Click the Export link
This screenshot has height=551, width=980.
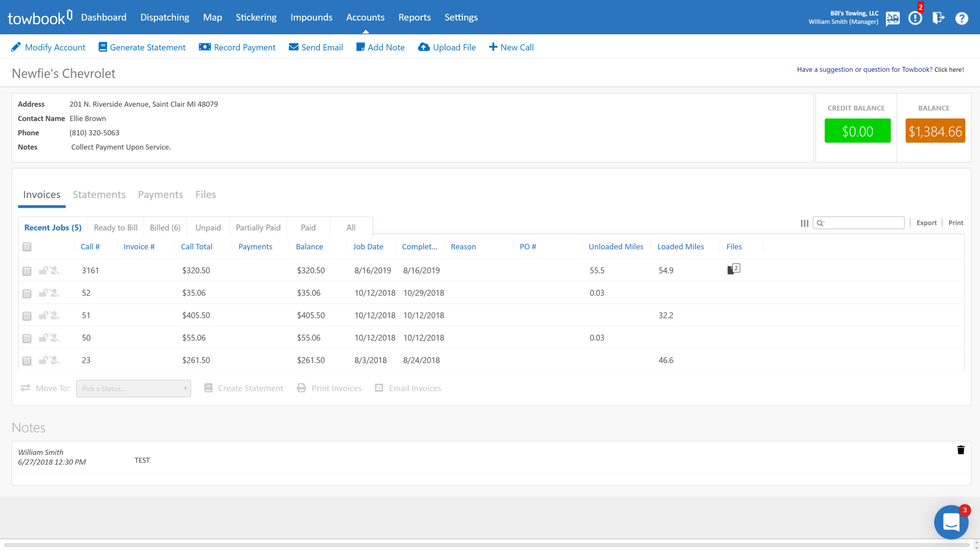[926, 223]
